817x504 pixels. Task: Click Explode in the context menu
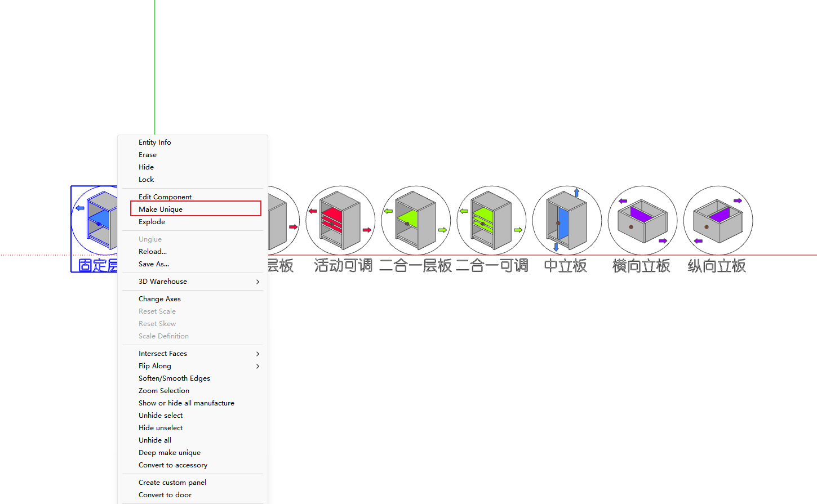tap(152, 222)
